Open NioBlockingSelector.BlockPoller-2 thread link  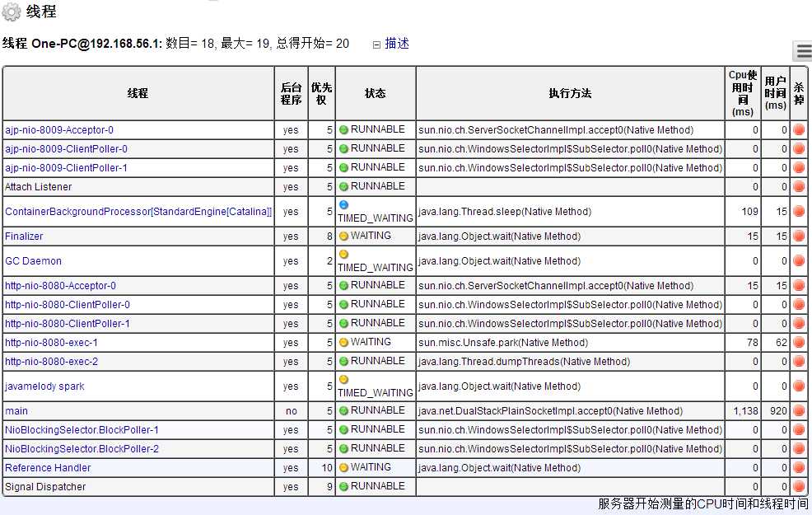tap(82, 449)
